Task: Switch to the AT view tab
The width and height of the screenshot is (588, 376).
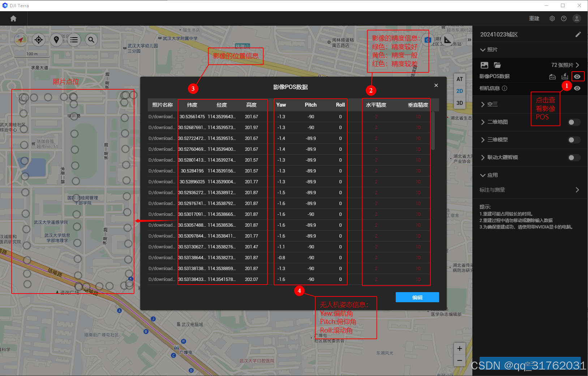Action: coord(460,79)
